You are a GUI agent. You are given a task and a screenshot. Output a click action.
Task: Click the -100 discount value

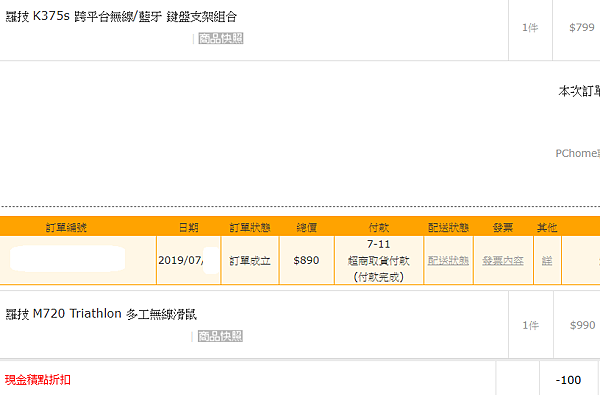click(568, 380)
